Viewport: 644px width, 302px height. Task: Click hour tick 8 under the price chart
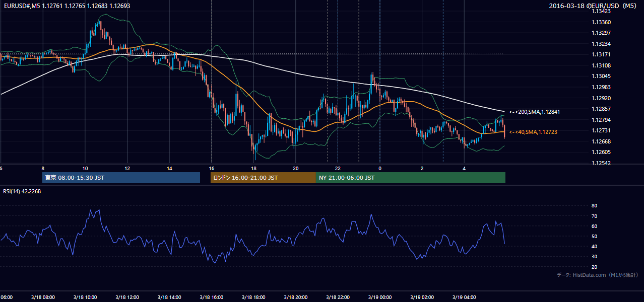(43, 169)
